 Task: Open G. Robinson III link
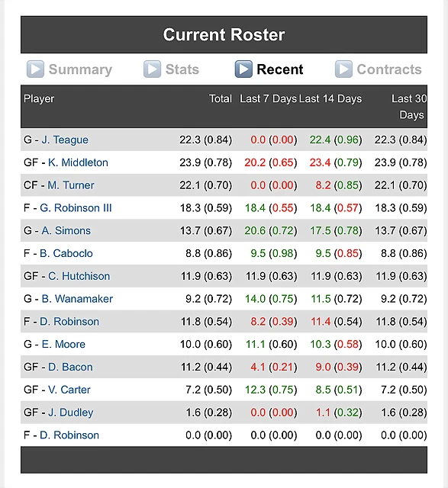76,208
